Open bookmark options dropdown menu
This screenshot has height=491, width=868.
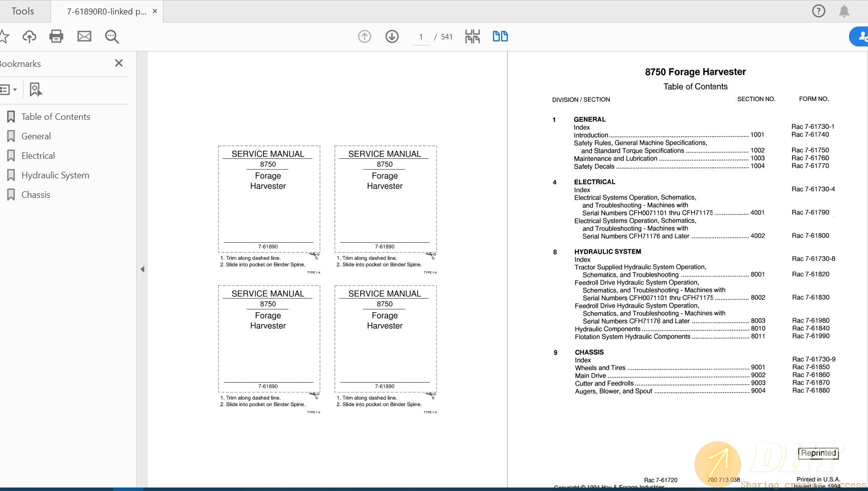point(8,90)
